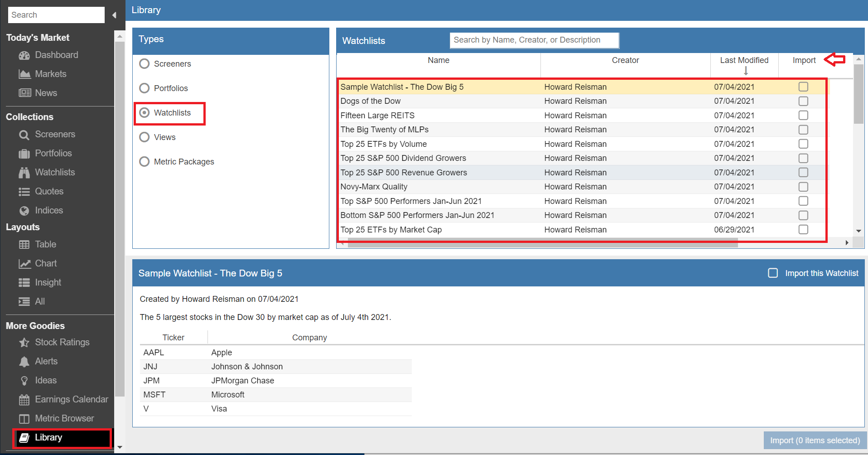Sort watchlists by Name column header
The height and width of the screenshot is (455, 868).
pos(439,60)
